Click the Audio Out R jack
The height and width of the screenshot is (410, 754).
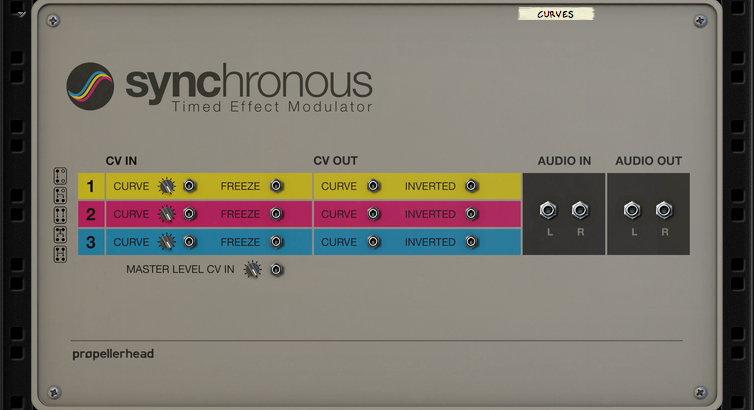coord(664,210)
